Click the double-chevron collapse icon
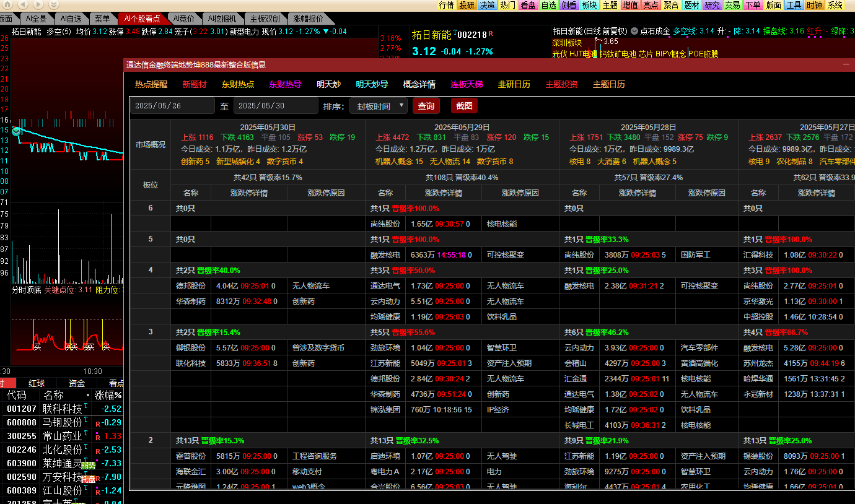This screenshot has height=504, width=855. pyautogui.click(x=52, y=5)
